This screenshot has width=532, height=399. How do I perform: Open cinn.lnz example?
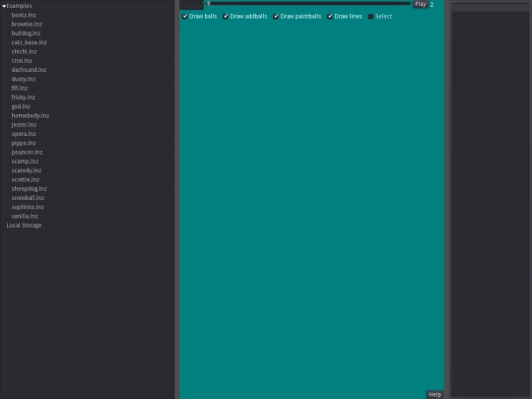click(22, 61)
